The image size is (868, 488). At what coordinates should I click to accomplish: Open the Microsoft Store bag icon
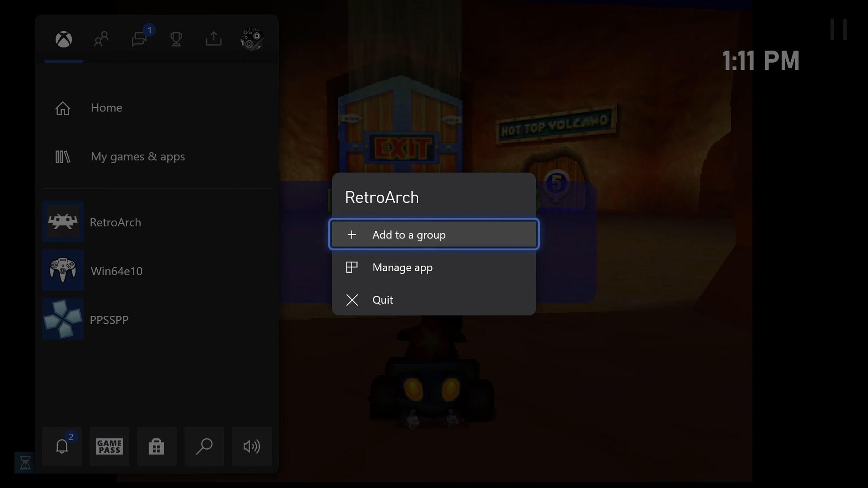[x=156, y=446]
